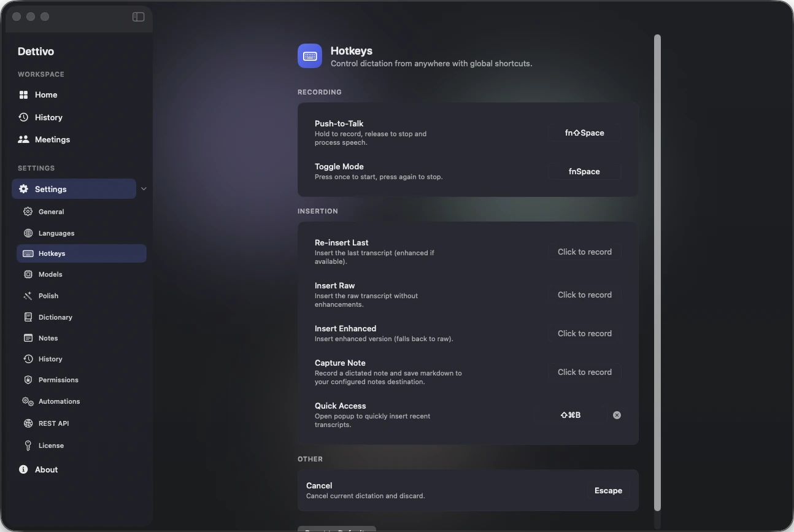This screenshot has width=794, height=532.
Task: Click the settings History clock icon
Action: pyautogui.click(x=28, y=359)
